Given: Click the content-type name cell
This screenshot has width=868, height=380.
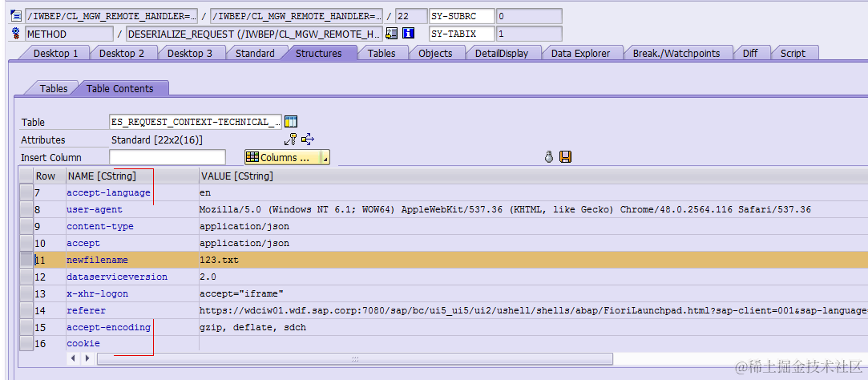Looking at the screenshot, I should point(132,227).
